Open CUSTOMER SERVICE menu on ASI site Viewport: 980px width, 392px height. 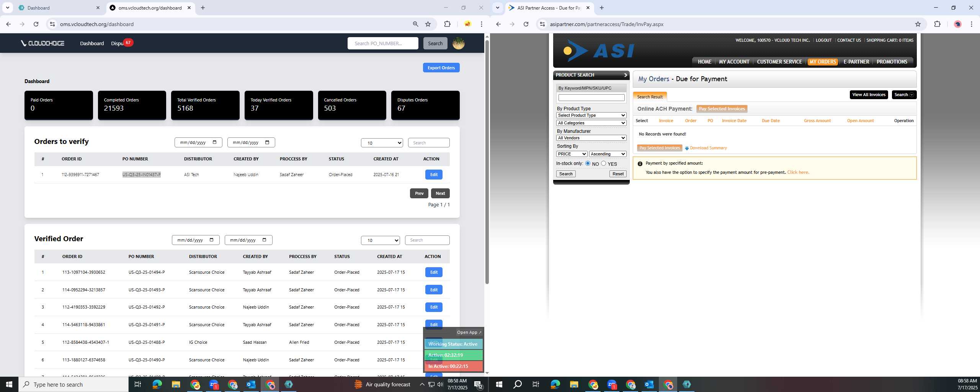[x=779, y=62]
